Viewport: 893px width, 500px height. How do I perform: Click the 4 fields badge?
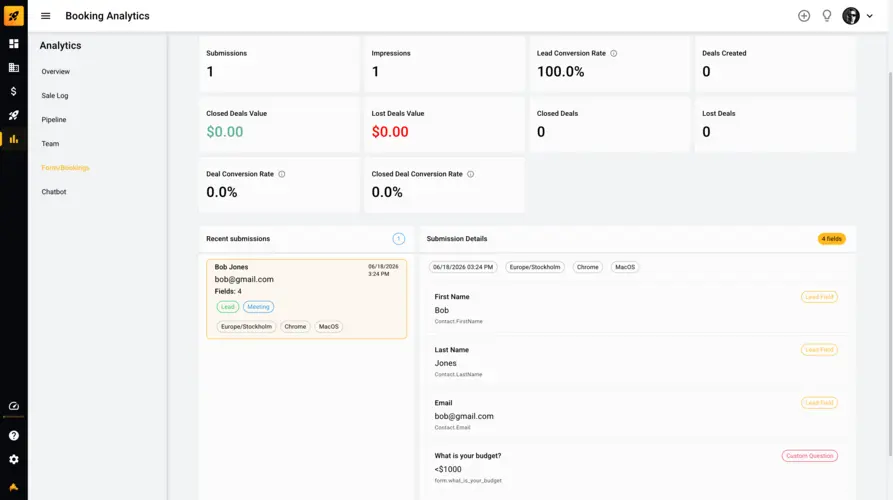[x=831, y=239]
